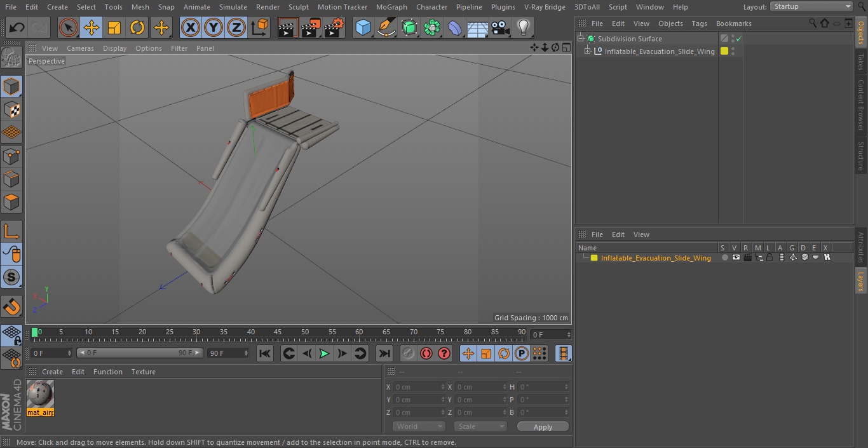Collapse the Subdivision Surface tree node
The height and width of the screenshot is (448, 868).
click(580, 39)
